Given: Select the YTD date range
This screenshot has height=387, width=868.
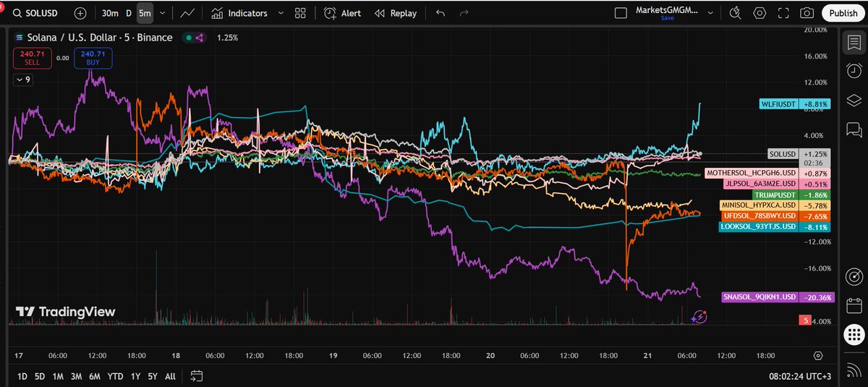Looking at the screenshot, I should click(114, 376).
